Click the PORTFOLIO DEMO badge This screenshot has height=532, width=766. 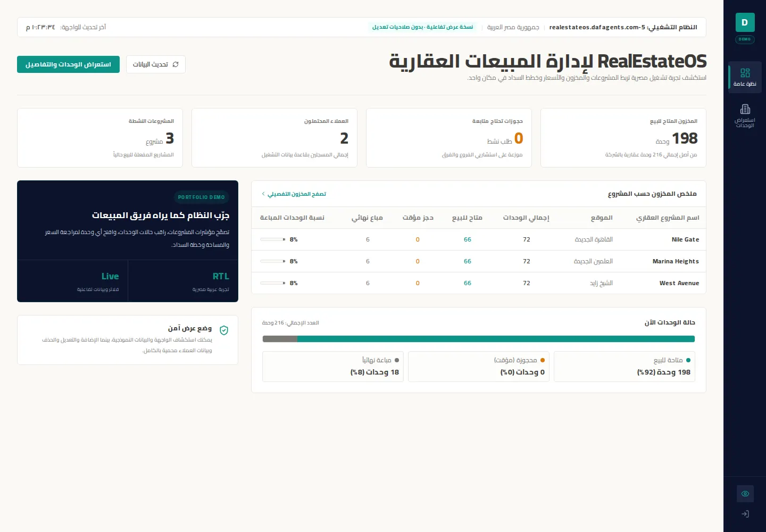(x=202, y=197)
